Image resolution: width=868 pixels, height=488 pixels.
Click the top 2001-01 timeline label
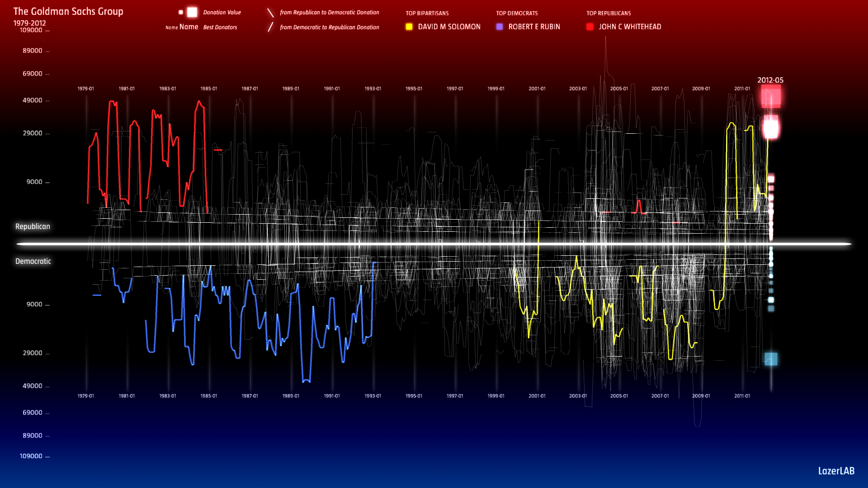(537, 89)
